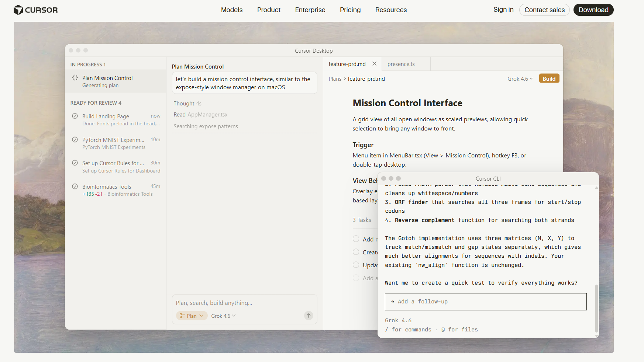Click the Sign in link
Image resolution: width=644 pixels, height=362 pixels.
coord(503,10)
